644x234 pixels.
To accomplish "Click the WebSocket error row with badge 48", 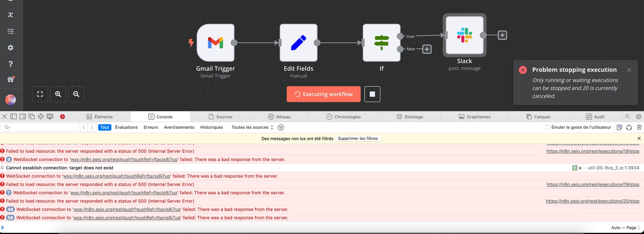I will (322, 209).
